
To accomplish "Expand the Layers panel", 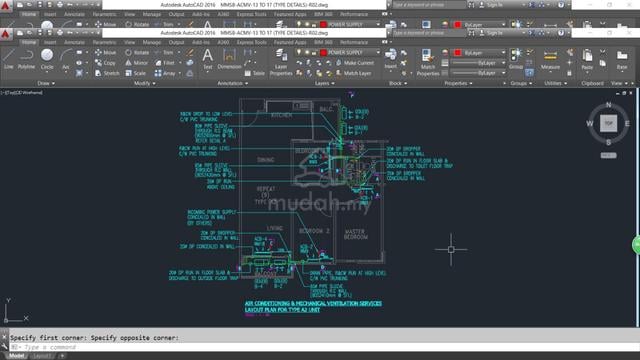I will [x=325, y=83].
